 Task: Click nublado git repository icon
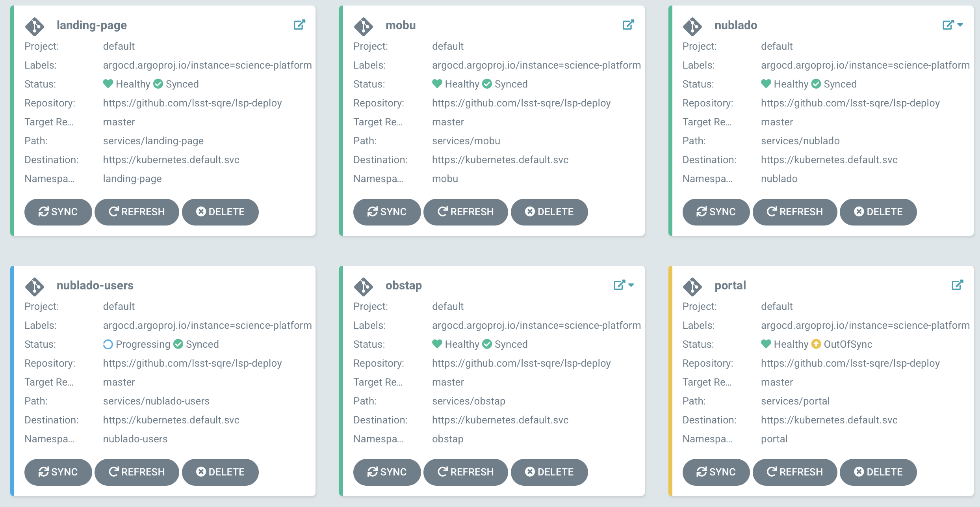[x=692, y=26]
